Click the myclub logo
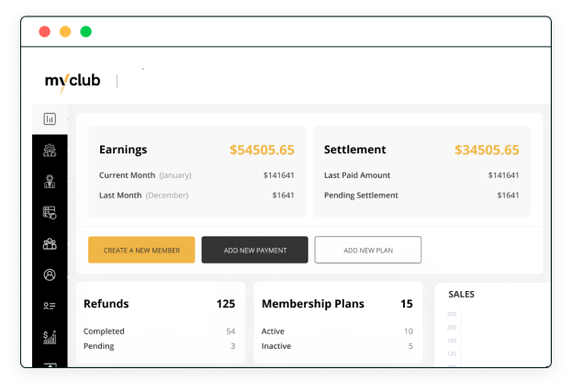The image size is (572, 392). (73, 82)
